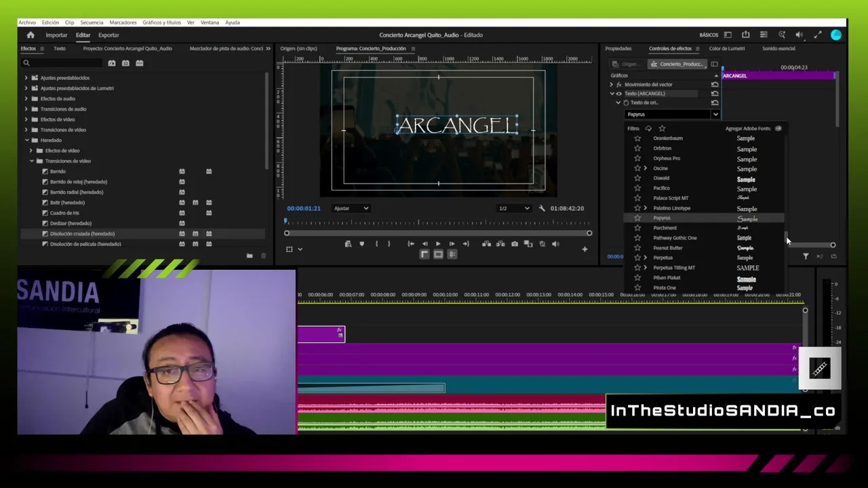
Task: Toggle Adobe Fonts cloud filter
Action: [x=648, y=129]
